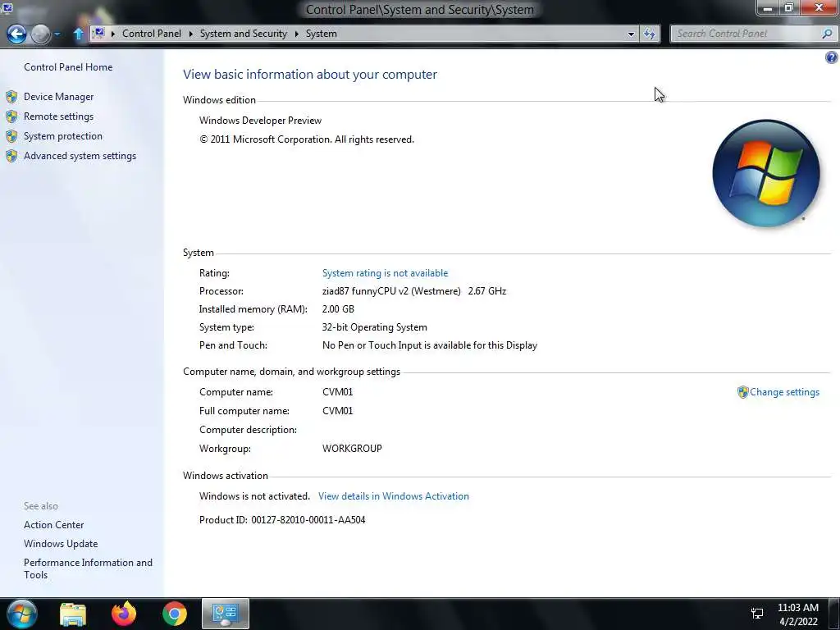Refresh the page with the refresh button
Screen dimensions: 840x630
pos(650,34)
